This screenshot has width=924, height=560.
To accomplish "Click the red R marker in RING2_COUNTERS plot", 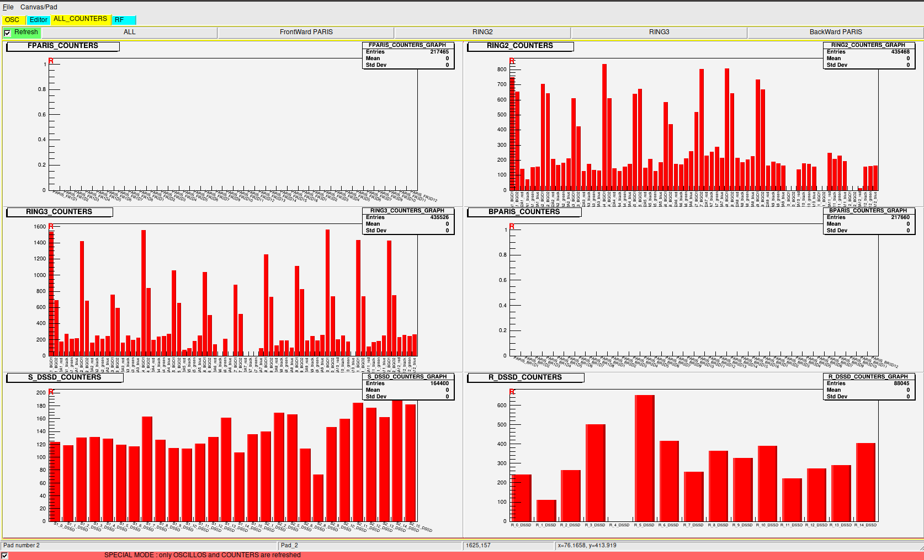I will point(512,61).
